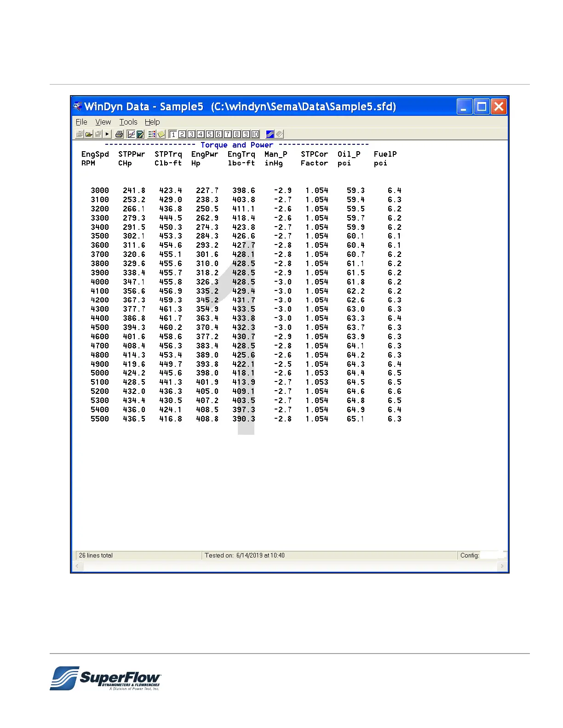Click the grayed-out save copy toolbar icon

[x=98, y=134]
